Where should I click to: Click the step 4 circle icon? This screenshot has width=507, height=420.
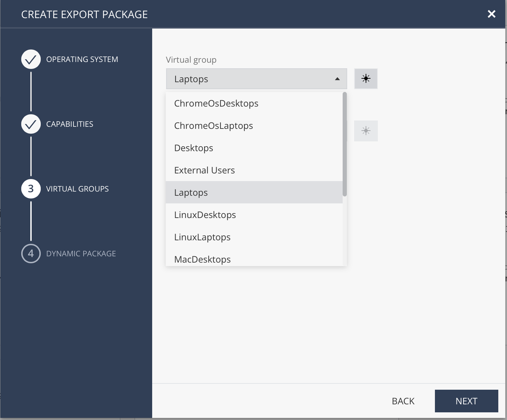click(x=31, y=254)
